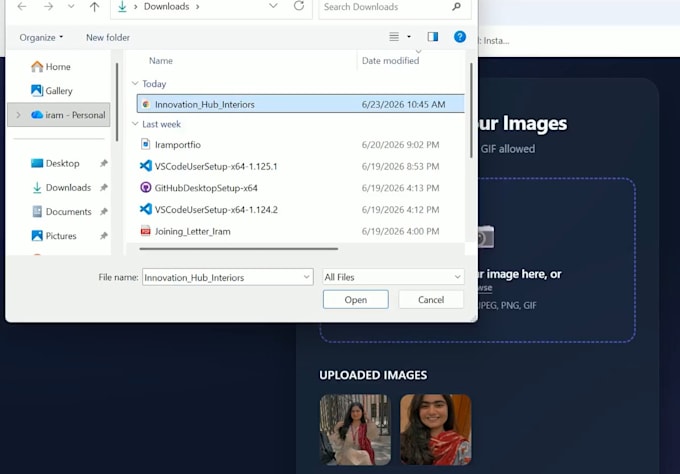
Task: Open Documents in quick access
Action: pos(62,212)
